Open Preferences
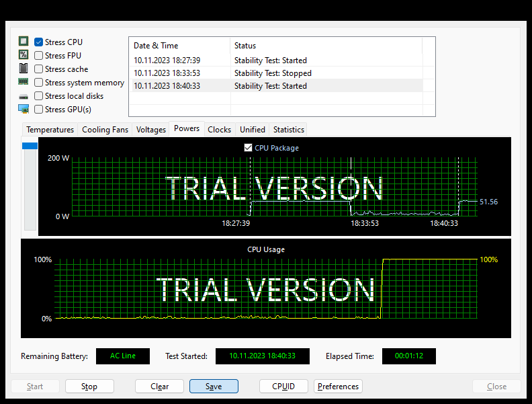Viewport: 532px width, 404px height. [x=338, y=387]
